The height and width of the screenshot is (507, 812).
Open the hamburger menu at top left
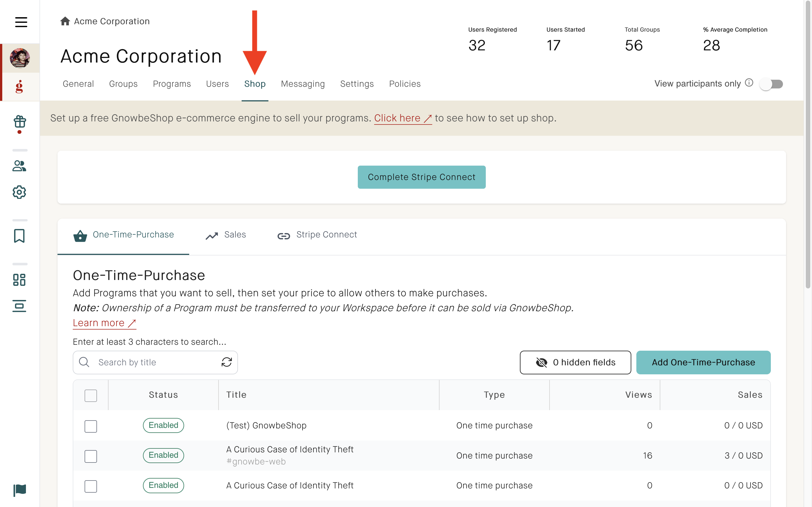click(x=21, y=22)
